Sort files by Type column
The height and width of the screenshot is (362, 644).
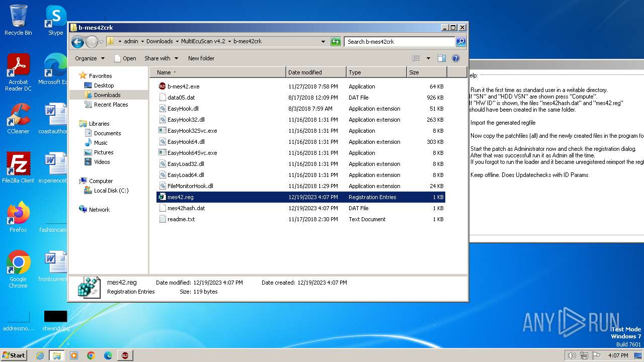376,72
